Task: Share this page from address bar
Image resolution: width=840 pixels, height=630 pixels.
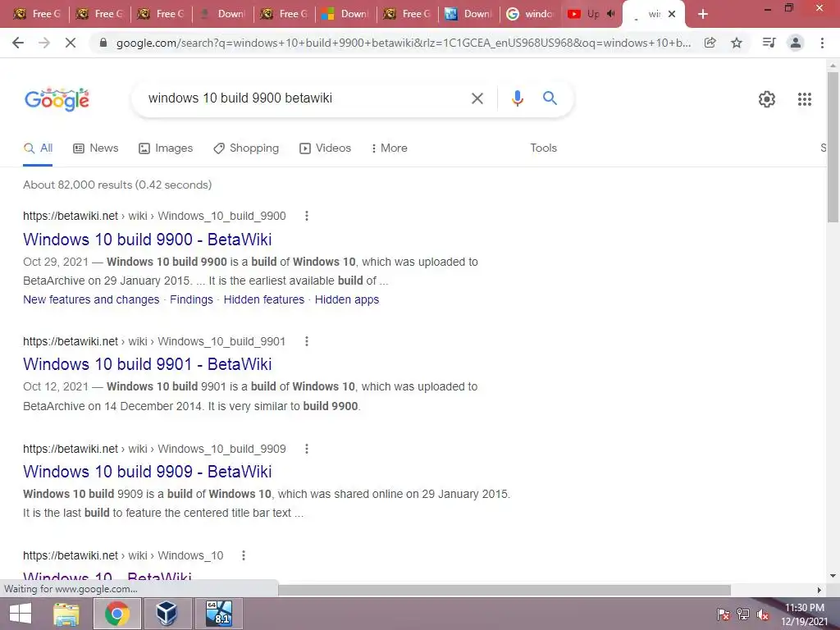Action: point(710,43)
